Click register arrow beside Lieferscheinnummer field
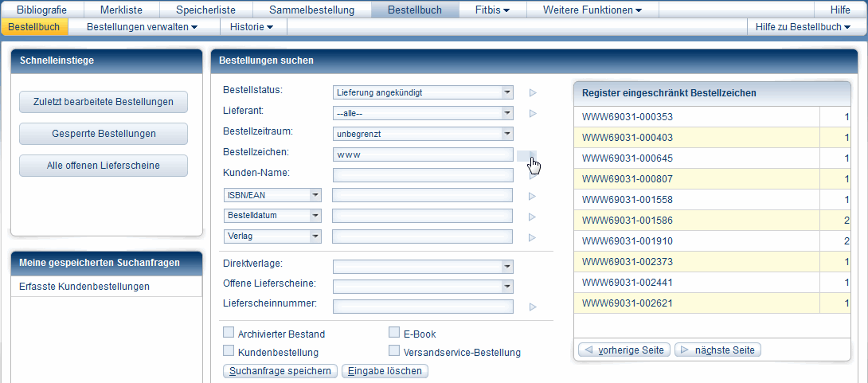 pyautogui.click(x=533, y=307)
